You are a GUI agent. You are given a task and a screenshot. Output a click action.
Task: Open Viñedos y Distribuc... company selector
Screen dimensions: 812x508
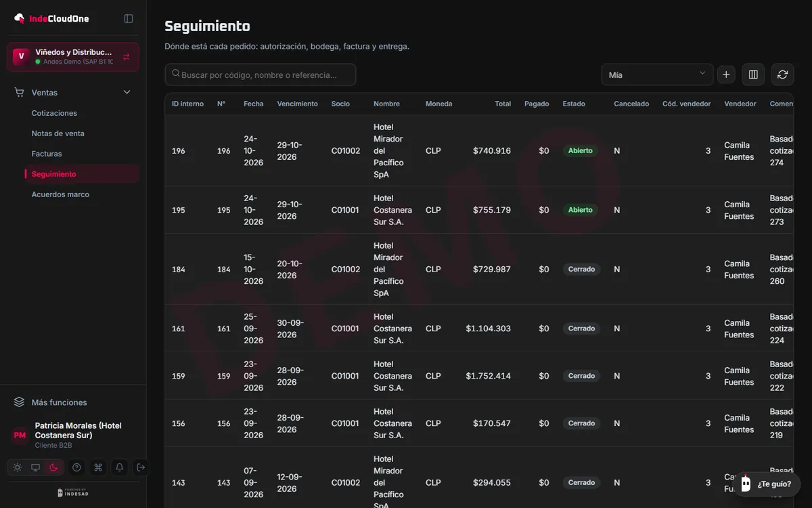tap(73, 57)
